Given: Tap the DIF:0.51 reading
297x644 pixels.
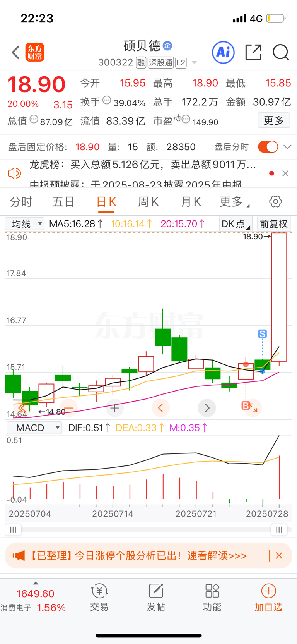Looking at the screenshot, I should pos(89,428).
